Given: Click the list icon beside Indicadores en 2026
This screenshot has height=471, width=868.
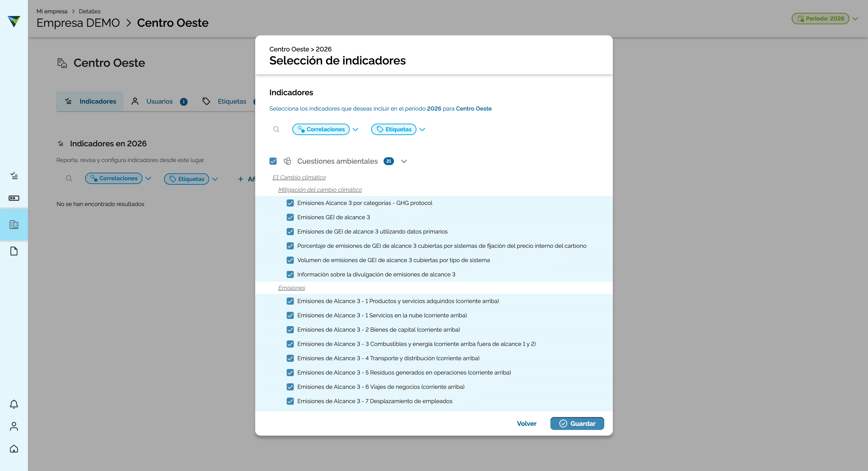Looking at the screenshot, I should click(x=61, y=143).
